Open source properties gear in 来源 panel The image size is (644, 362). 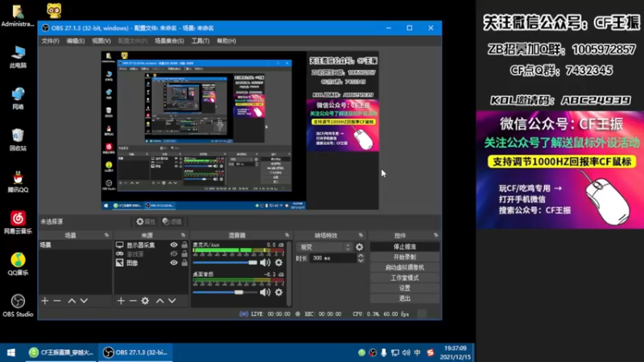pyautogui.click(x=145, y=301)
